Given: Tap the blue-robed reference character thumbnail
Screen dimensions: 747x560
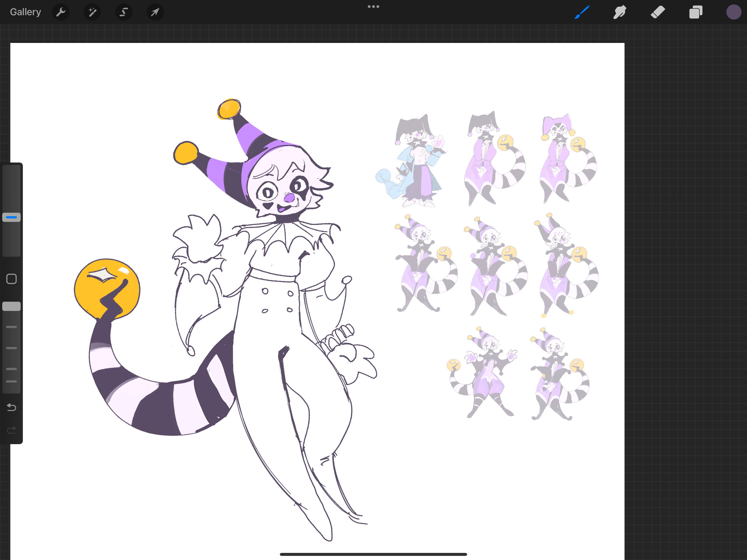Looking at the screenshot, I should pos(411,161).
